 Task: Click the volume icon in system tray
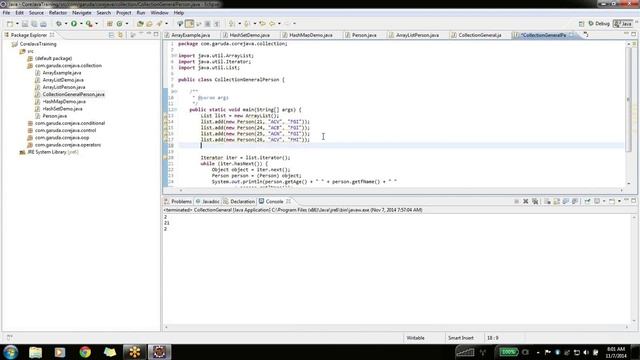[x=586, y=352]
